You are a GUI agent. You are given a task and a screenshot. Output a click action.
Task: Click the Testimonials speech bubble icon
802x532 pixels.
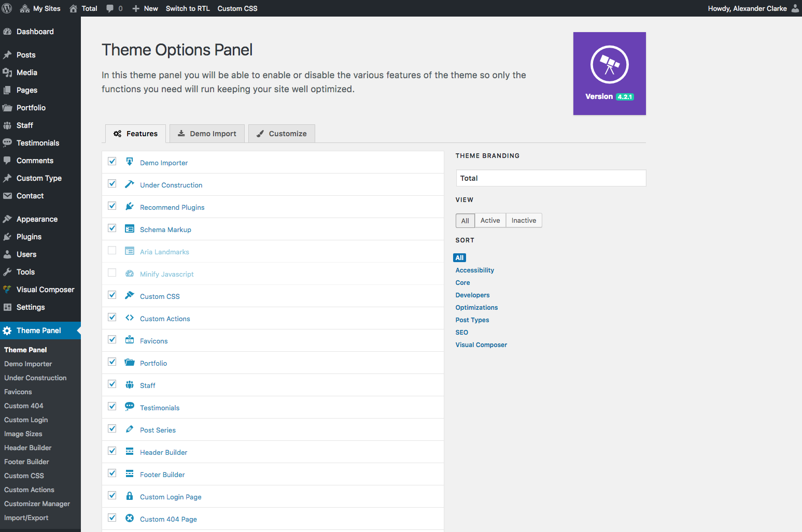129,406
